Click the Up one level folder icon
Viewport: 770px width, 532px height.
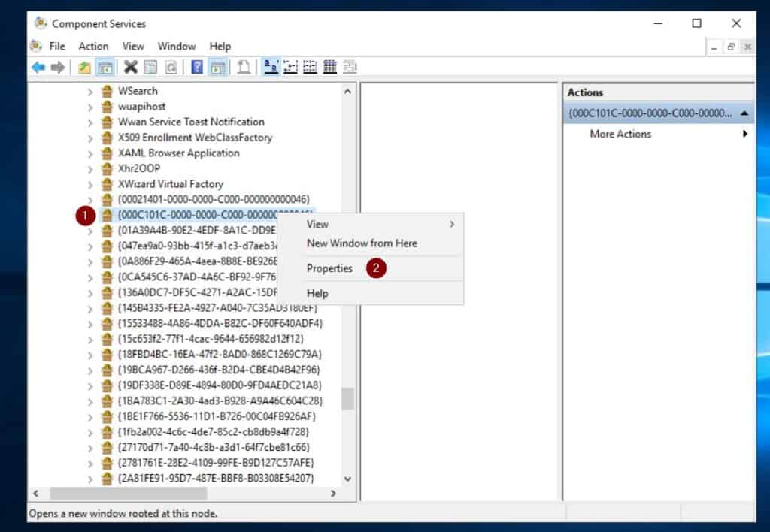point(84,67)
